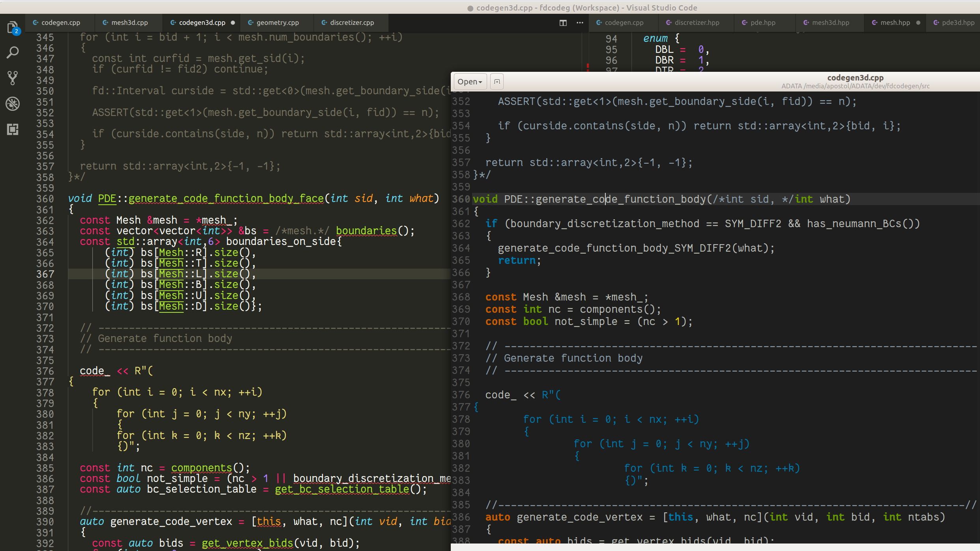
Task: Click line number 367 in the gutter
Action: point(45,274)
